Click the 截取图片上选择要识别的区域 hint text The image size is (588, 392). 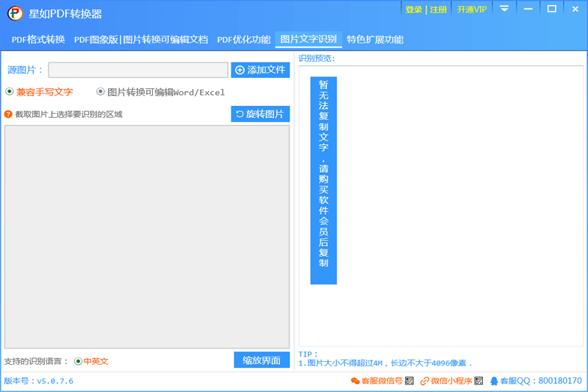(x=68, y=115)
